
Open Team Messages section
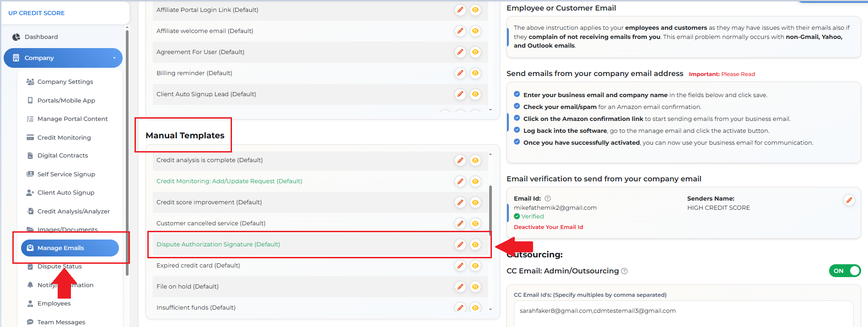(x=61, y=322)
